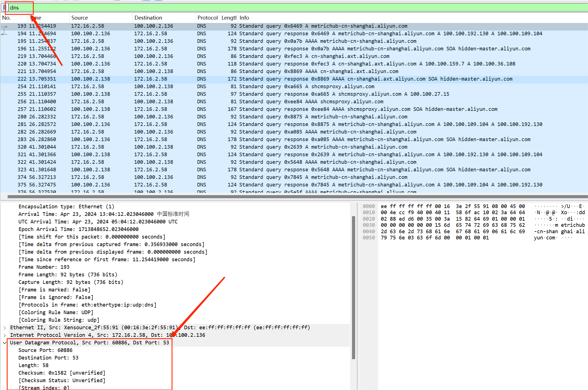This screenshot has width=588, height=390.
Task: Select the Destination Port: 53 field
Action: click(48, 358)
